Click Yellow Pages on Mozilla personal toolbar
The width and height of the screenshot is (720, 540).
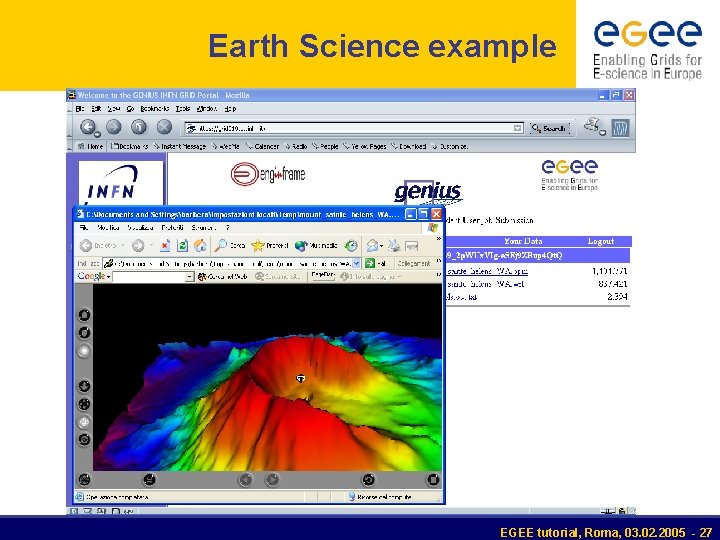click(x=365, y=146)
